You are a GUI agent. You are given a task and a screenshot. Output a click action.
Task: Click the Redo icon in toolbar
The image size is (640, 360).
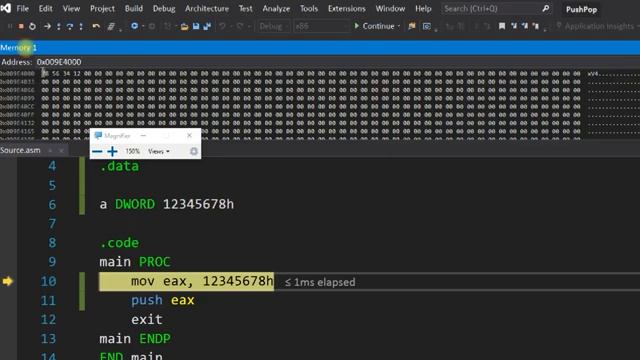(240, 26)
